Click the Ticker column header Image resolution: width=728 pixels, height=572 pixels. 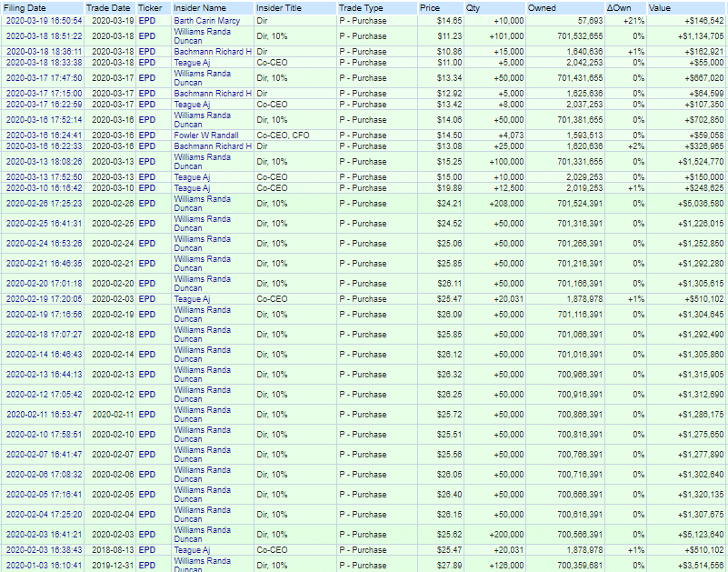coord(150,8)
